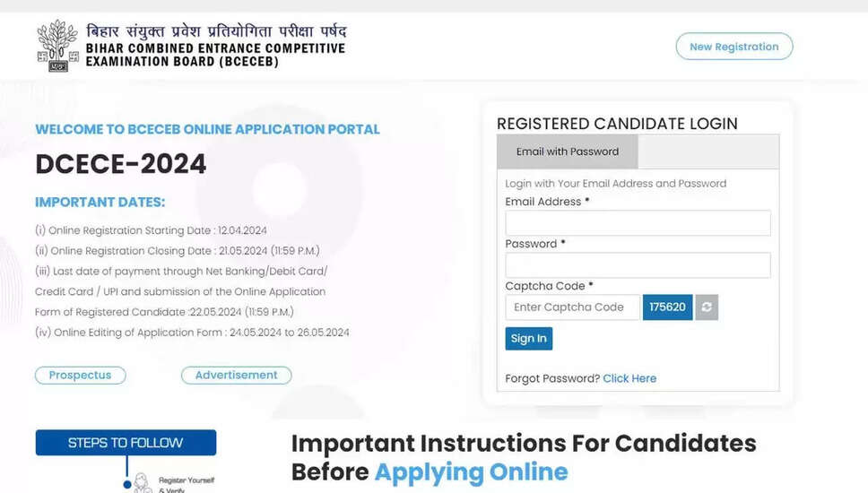
Task: Focus the Enter Captcha Code box
Action: pos(572,307)
